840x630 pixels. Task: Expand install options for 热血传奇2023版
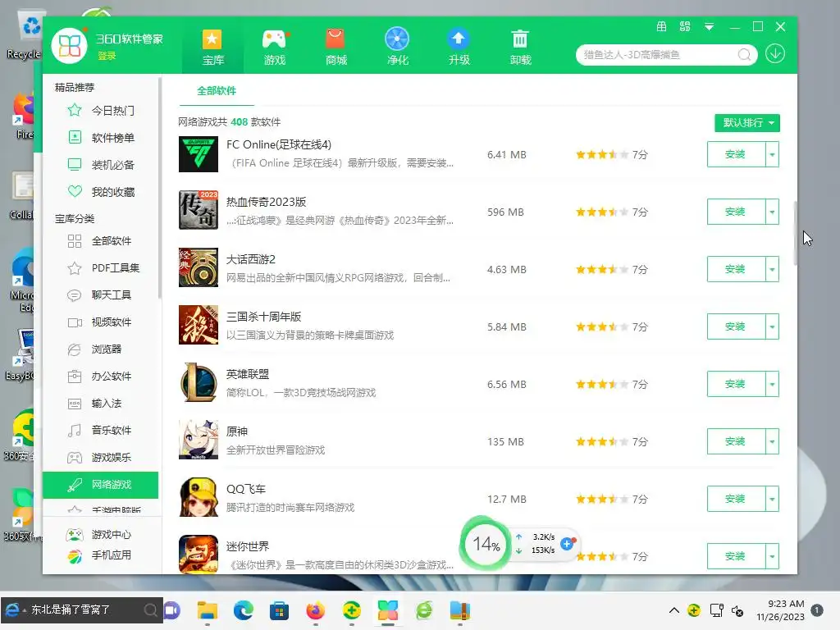[772, 212]
